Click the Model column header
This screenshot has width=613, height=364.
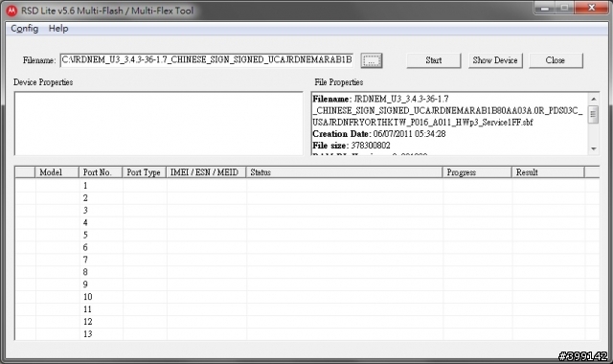[57, 172]
